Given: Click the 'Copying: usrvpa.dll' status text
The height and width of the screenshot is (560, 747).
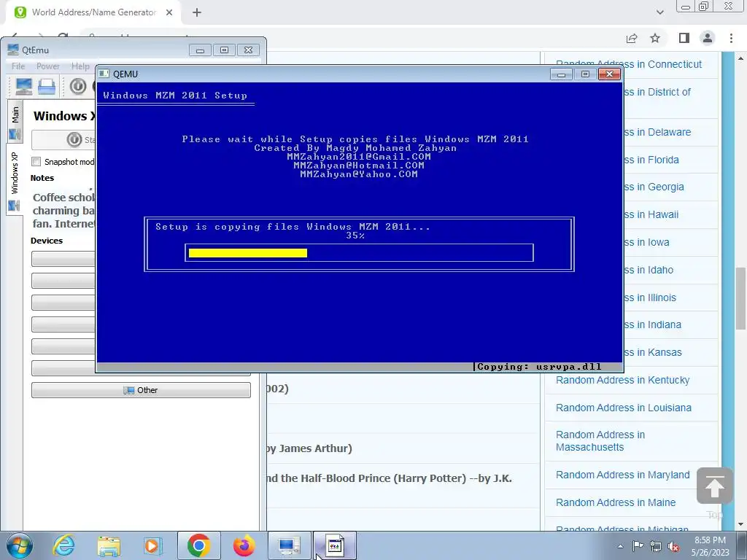Looking at the screenshot, I should click(539, 367).
